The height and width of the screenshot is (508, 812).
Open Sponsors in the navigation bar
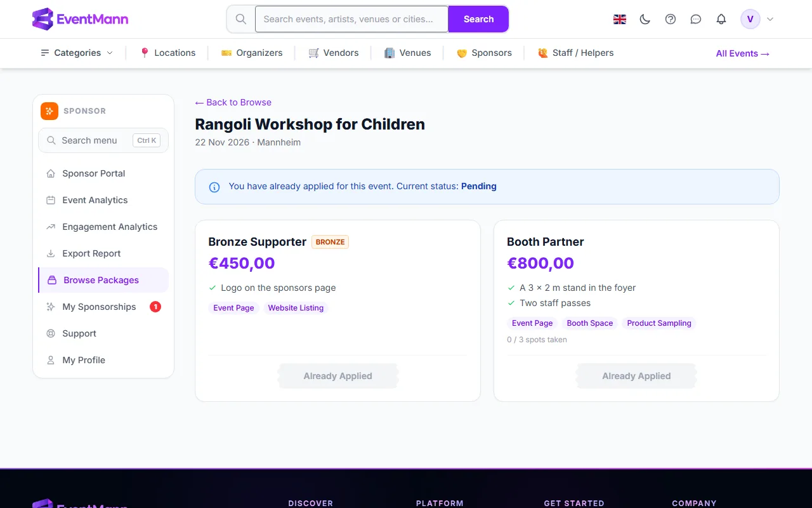pos(484,53)
